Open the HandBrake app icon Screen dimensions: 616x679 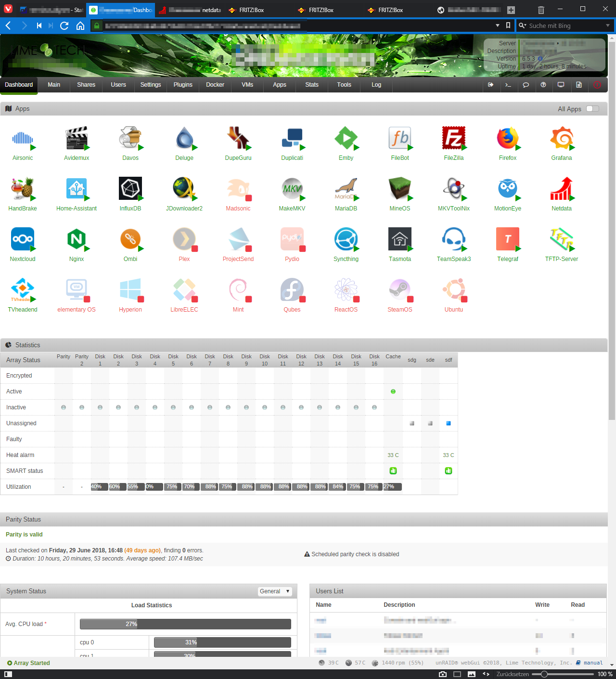coord(23,189)
